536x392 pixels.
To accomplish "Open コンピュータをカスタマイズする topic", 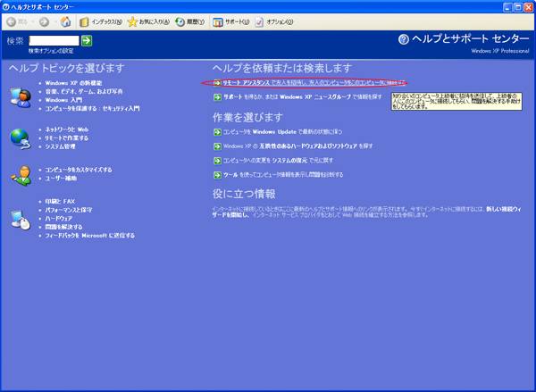I will (79, 170).
